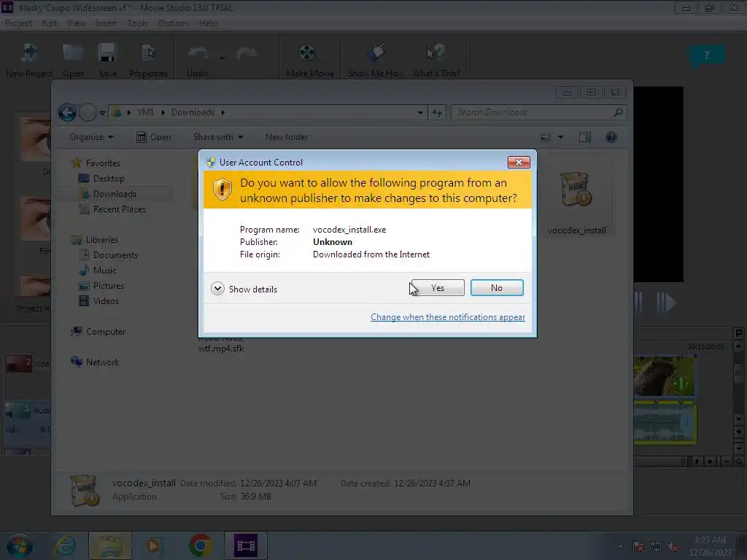The width and height of the screenshot is (747, 560).
Task: Click Yes in the User Account Control dialog
Action: pyautogui.click(x=438, y=287)
